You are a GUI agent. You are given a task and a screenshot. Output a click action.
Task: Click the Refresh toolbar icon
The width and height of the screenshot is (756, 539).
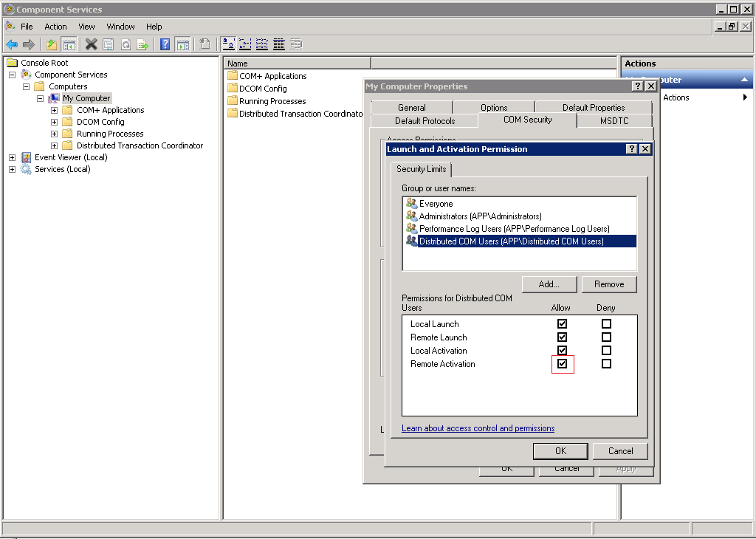126,44
